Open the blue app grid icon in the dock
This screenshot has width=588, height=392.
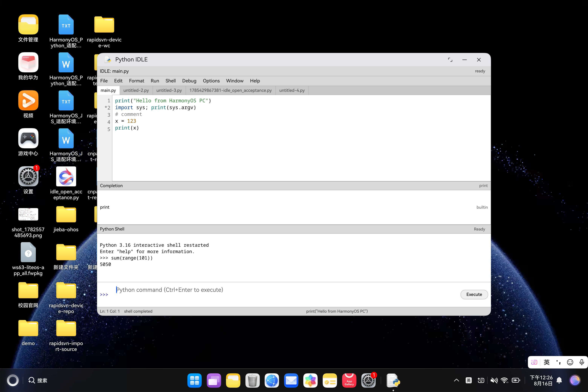pyautogui.click(x=194, y=381)
